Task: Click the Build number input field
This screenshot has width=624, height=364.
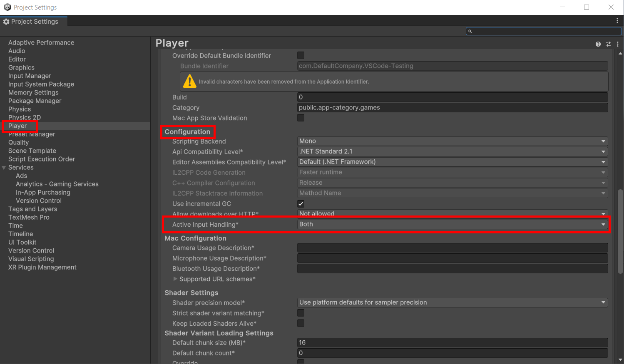Action: (x=452, y=97)
